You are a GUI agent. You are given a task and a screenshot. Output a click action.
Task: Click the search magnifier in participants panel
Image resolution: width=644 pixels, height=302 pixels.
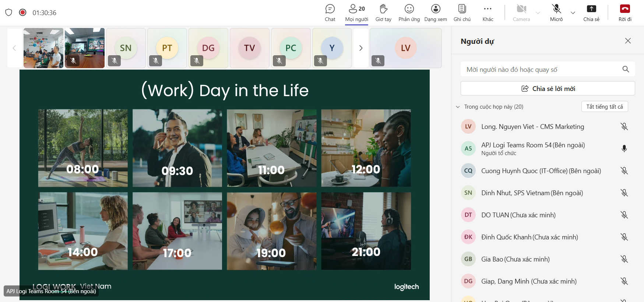click(626, 69)
